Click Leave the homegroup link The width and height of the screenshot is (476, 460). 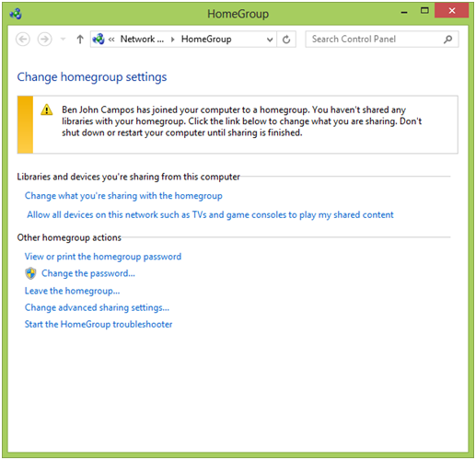pyautogui.click(x=73, y=291)
